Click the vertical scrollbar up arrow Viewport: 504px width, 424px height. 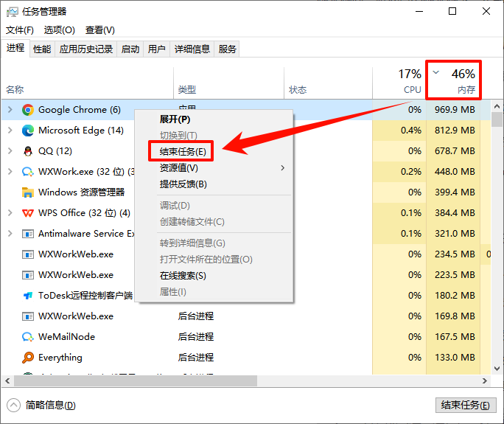(x=497, y=106)
